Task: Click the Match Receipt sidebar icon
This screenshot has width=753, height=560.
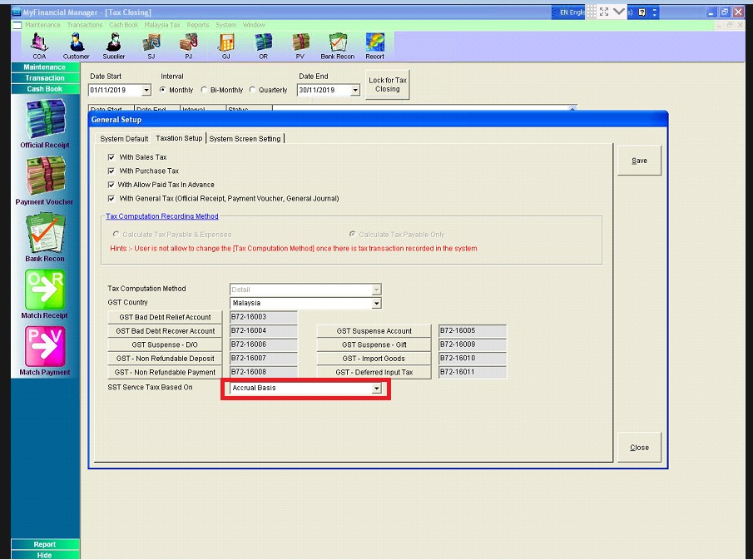Action: [46, 291]
